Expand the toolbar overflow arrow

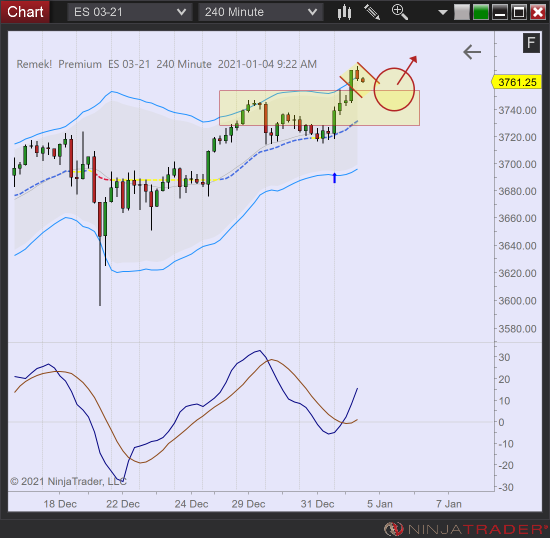(x=443, y=13)
